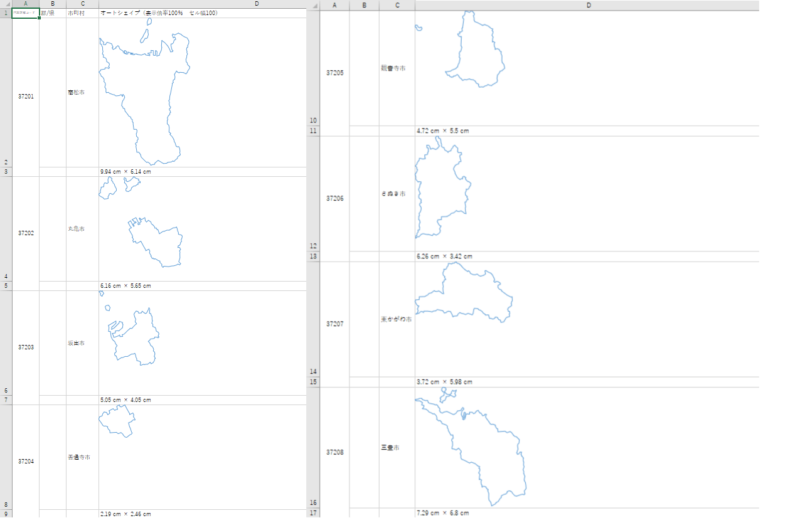
Task: Select the map shape beside code 37203
Action: point(129,328)
